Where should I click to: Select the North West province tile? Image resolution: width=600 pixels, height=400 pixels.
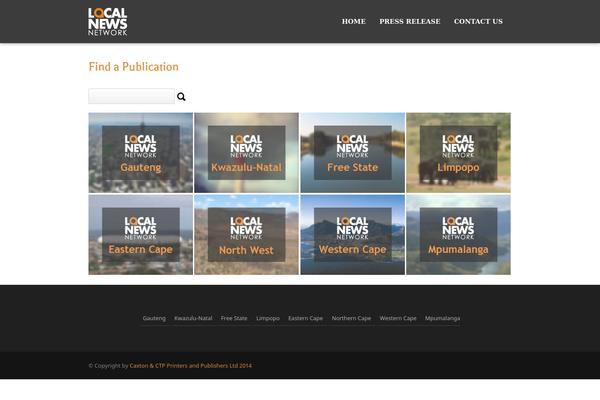tap(246, 235)
